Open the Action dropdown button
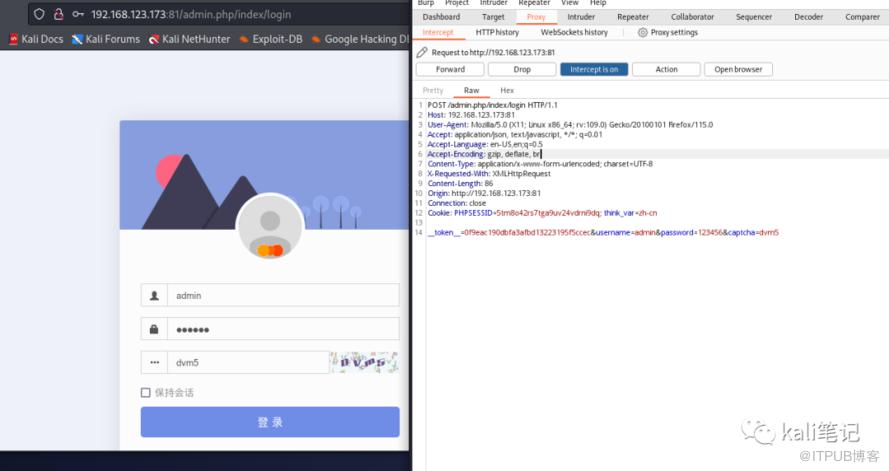 tap(666, 69)
